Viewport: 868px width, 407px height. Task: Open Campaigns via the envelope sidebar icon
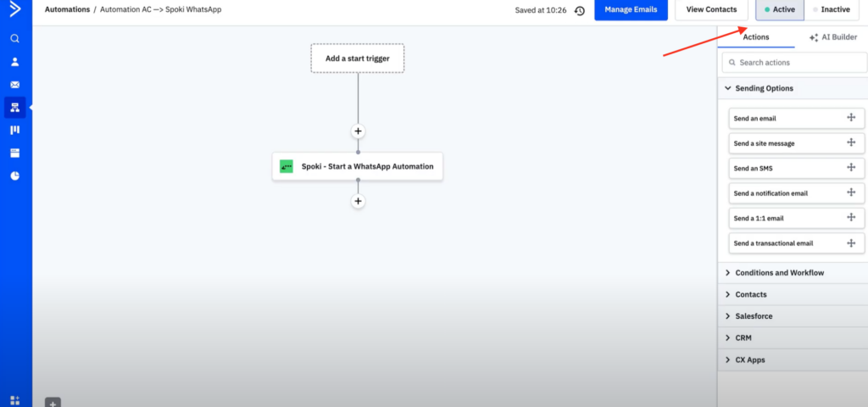coord(14,85)
